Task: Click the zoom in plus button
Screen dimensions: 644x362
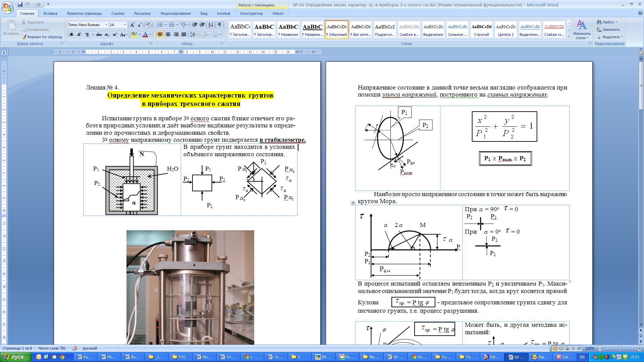Action: point(640,348)
